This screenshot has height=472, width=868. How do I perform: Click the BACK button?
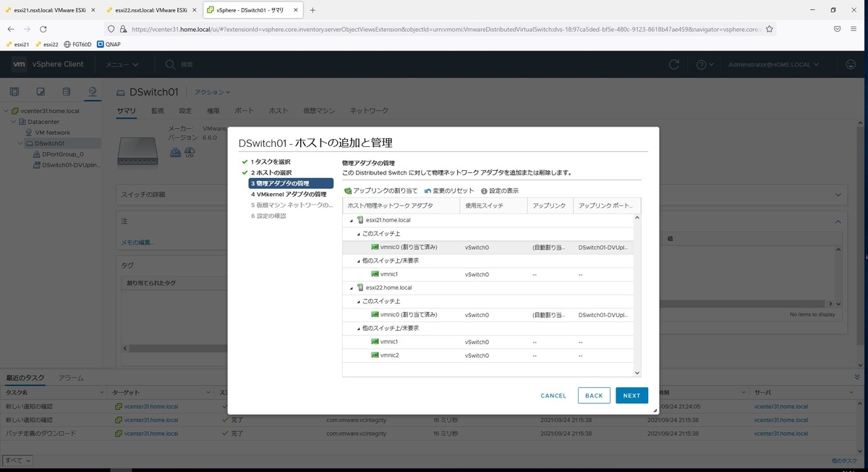pos(594,396)
